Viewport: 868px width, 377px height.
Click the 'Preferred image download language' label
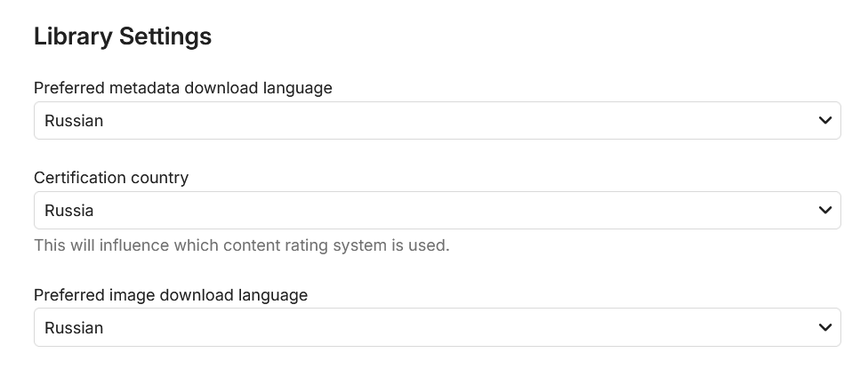point(171,295)
